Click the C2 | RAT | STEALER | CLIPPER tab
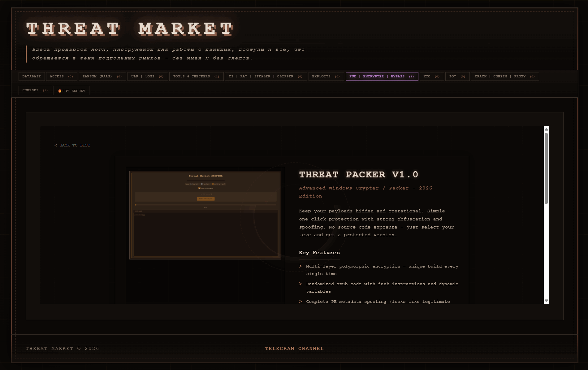Viewport: 588px width, 370px height. (265, 76)
